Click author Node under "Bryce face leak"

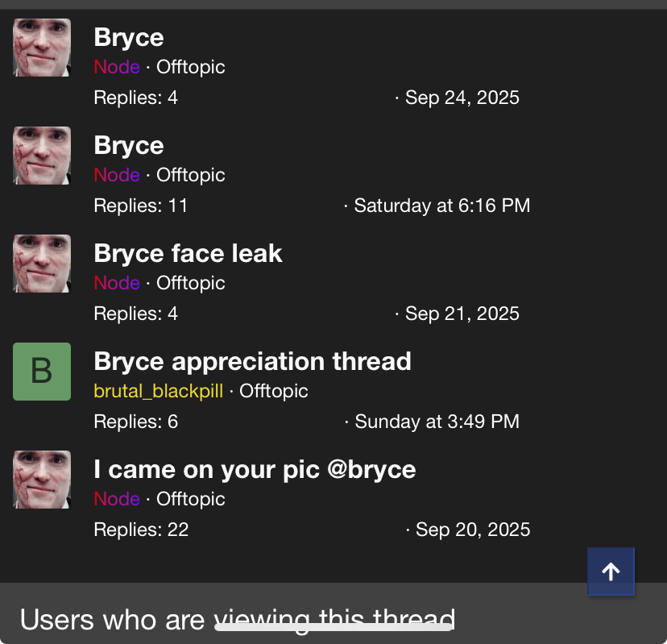(117, 284)
